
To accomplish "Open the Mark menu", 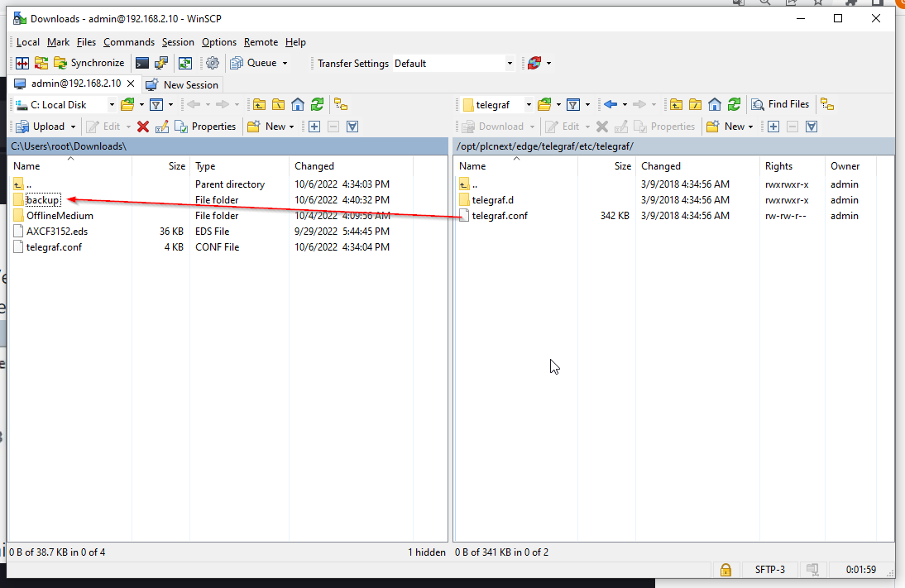I will (x=58, y=42).
